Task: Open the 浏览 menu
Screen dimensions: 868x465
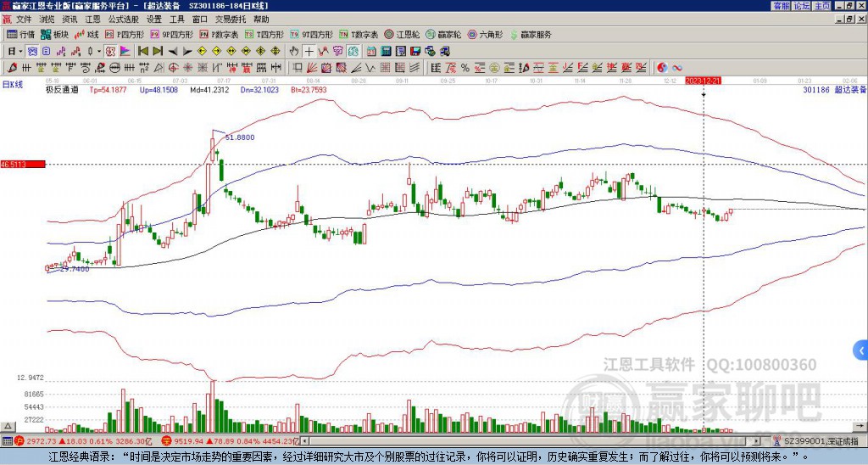Action: (x=47, y=20)
